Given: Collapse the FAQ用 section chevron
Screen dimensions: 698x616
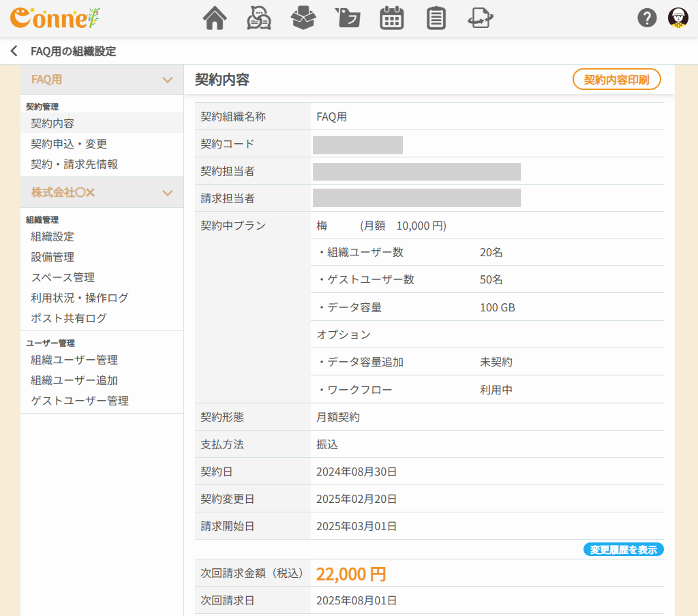Looking at the screenshot, I should [167, 80].
